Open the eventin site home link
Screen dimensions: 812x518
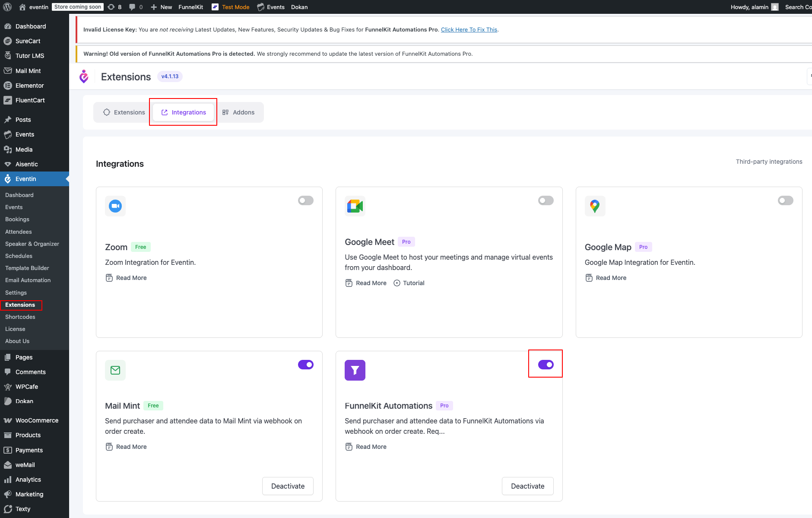pyautogui.click(x=34, y=7)
